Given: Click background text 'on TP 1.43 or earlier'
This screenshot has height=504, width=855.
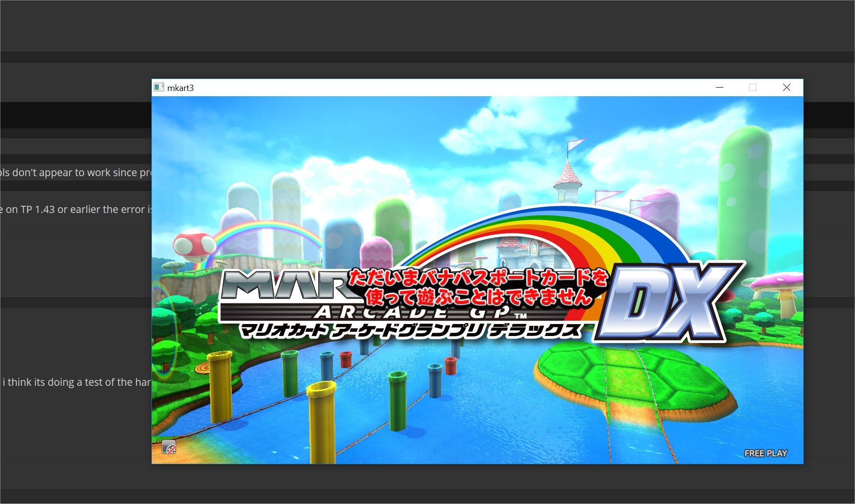Looking at the screenshot, I should click(53, 210).
